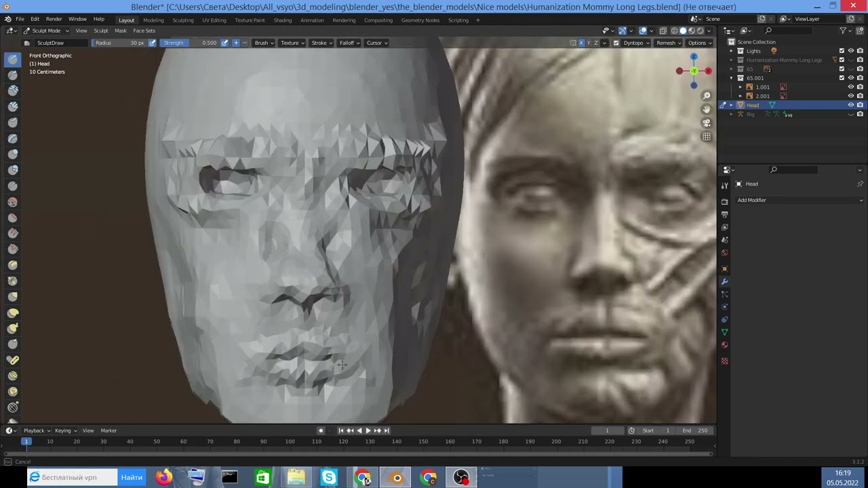868x488 pixels.
Task: Open the Texture properties checker tab
Action: (724, 361)
